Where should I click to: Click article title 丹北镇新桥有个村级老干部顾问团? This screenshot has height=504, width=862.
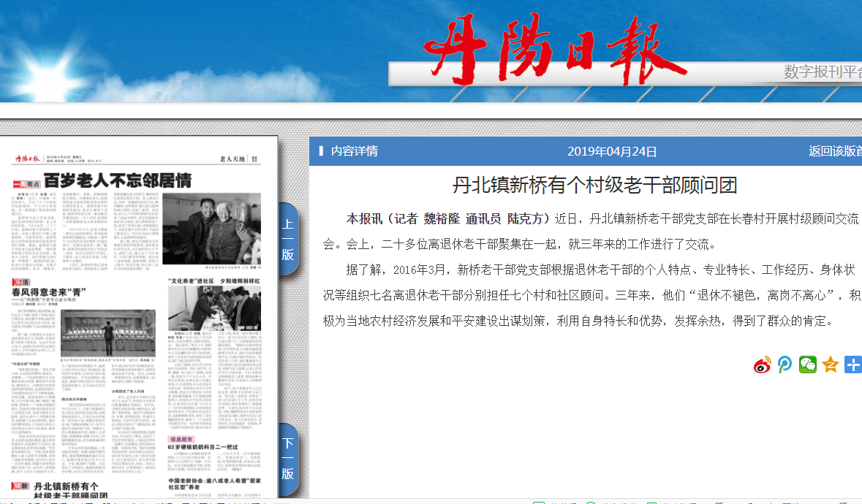click(x=594, y=186)
